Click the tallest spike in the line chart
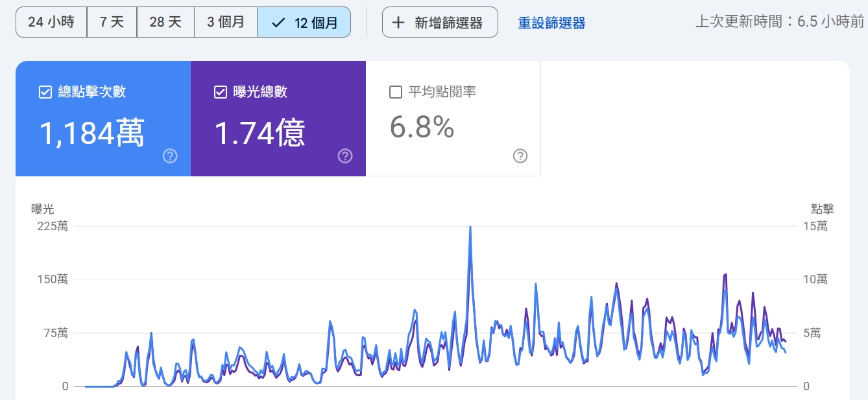The height and width of the screenshot is (400, 868). pos(470,227)
